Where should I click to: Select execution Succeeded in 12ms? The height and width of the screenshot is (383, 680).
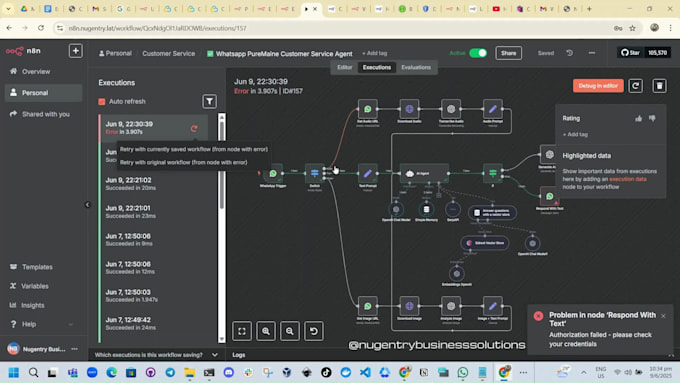[154, 268]
